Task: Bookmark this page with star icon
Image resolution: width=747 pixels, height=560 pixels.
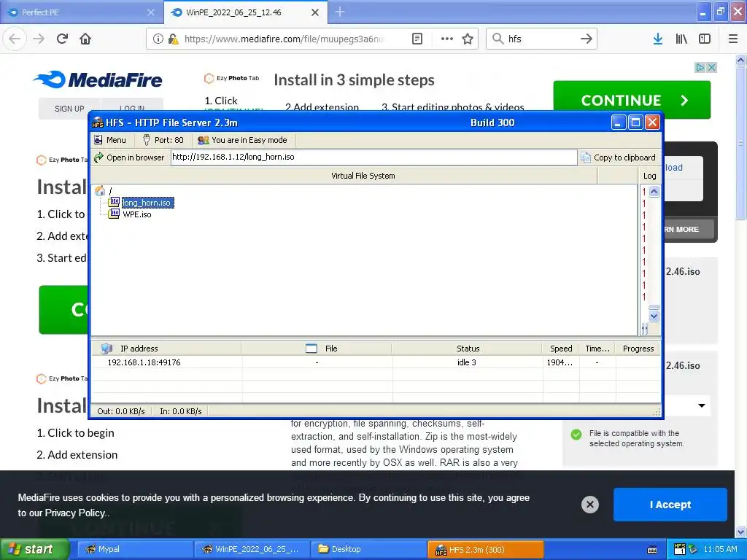Action: pyautogui.click(x=468, y=39)
